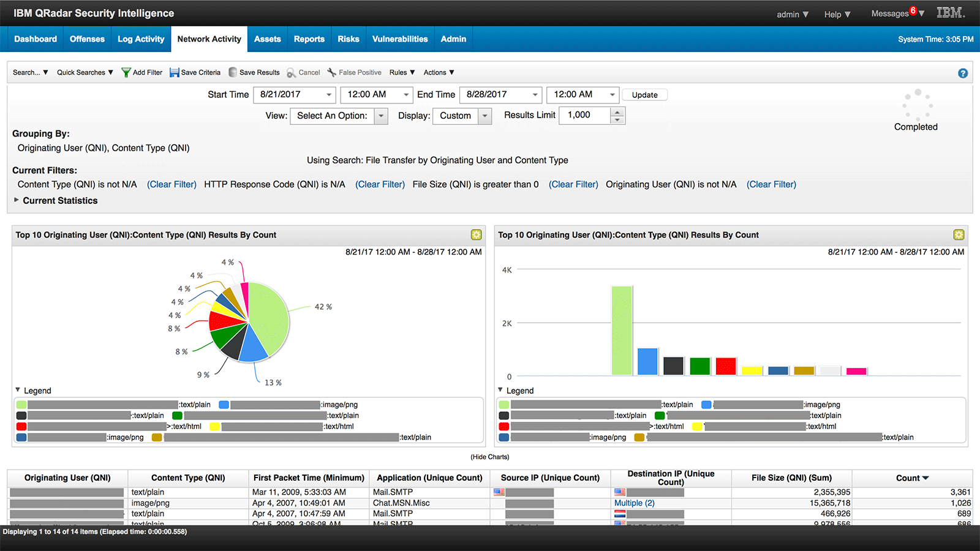Open bar chart settings gear icon
The height and width of the screenshot is (551, 980).
pos(959,234)
